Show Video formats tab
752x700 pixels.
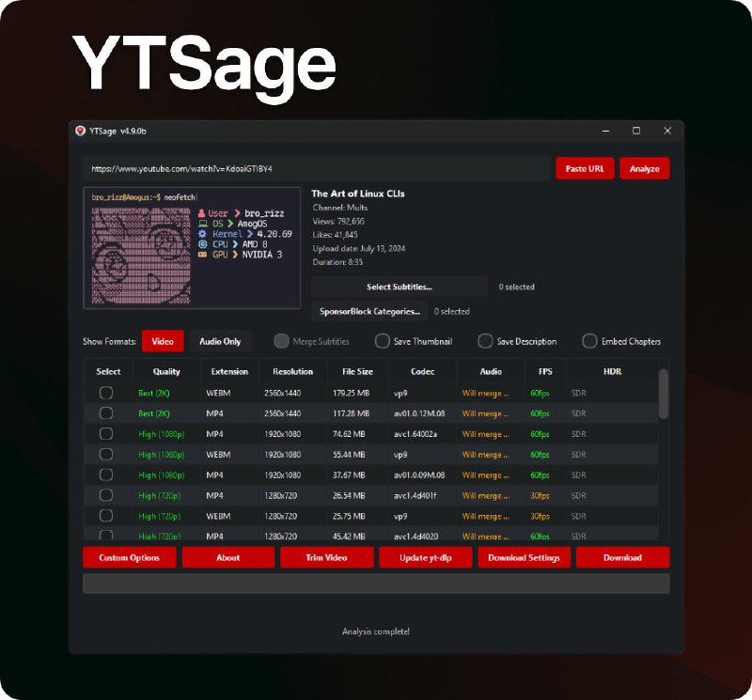click(x=163, y=341)
